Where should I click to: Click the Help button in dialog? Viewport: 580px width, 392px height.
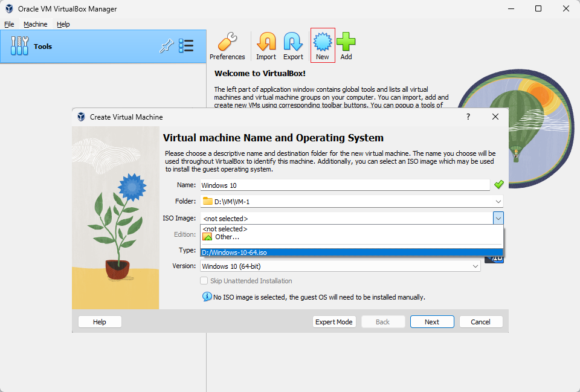pos(100,322)
